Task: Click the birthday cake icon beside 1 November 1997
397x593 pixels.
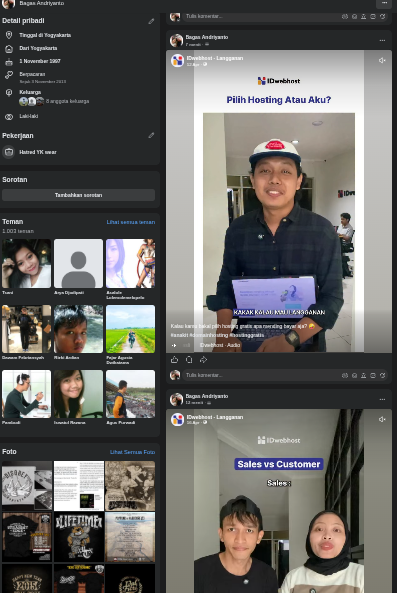Action: point(9,62)
